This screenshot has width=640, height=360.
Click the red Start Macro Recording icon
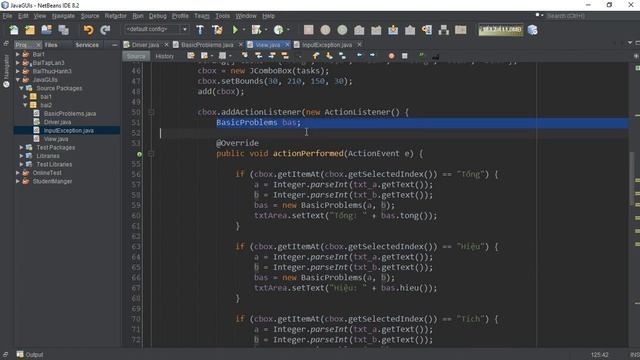tap(391, 56)
